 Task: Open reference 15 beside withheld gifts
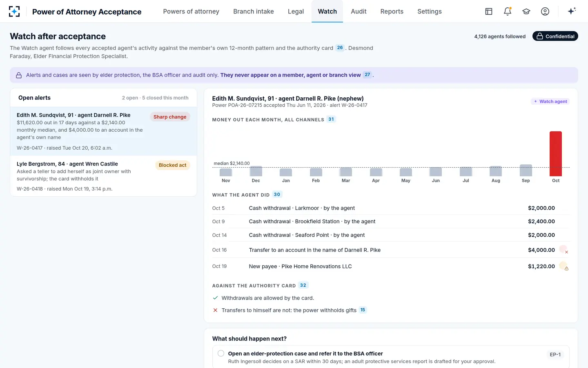[x=363, y=310]
